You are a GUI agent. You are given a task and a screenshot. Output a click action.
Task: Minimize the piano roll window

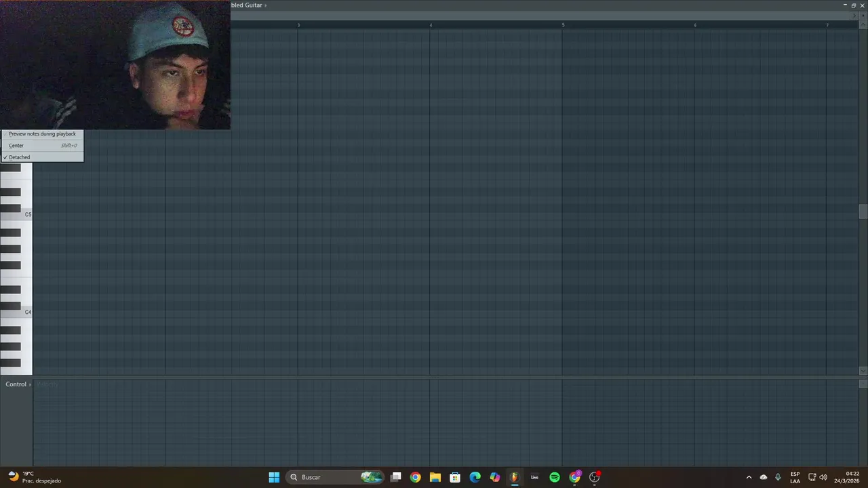[x=845, y=5]
